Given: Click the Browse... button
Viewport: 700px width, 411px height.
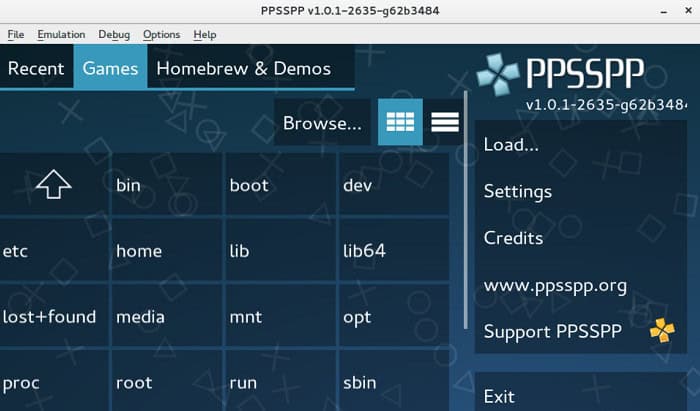Looking at the screenshot, I should (x=322, y=123).
